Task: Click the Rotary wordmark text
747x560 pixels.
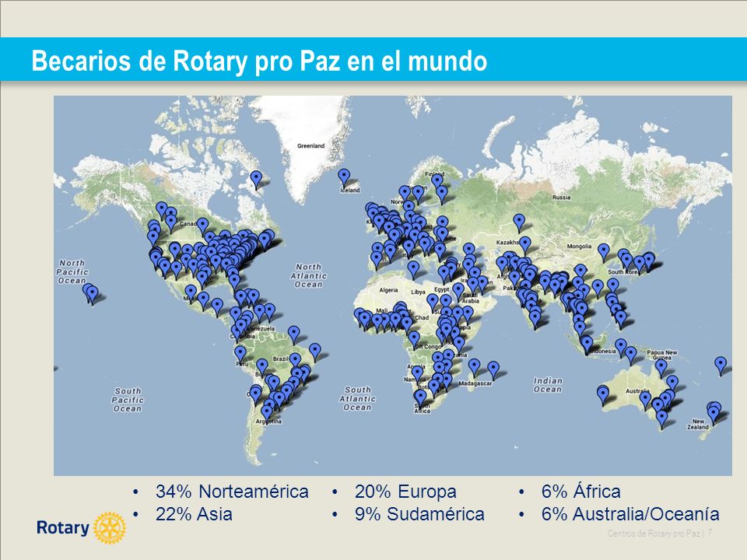Action: (x=63, y=527)
